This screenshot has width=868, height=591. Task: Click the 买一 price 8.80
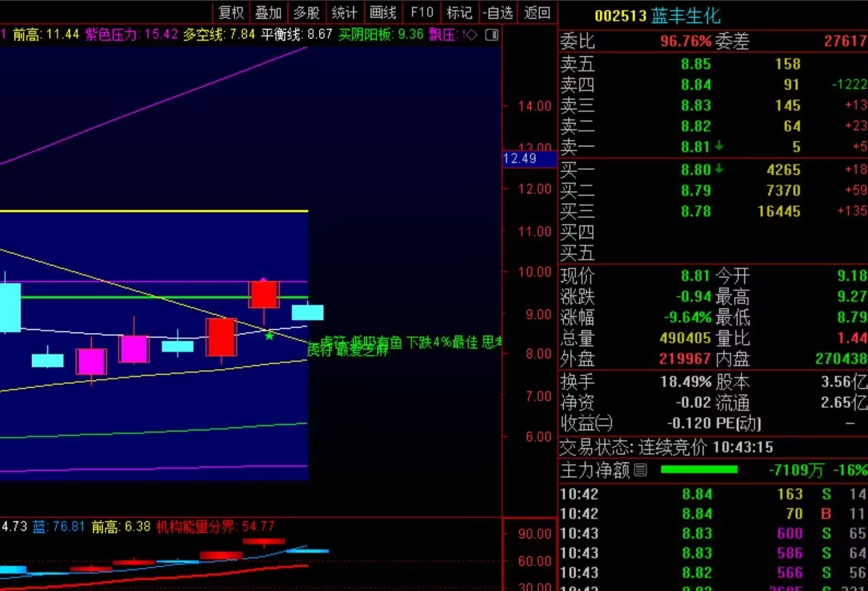[x=696, y=170]
